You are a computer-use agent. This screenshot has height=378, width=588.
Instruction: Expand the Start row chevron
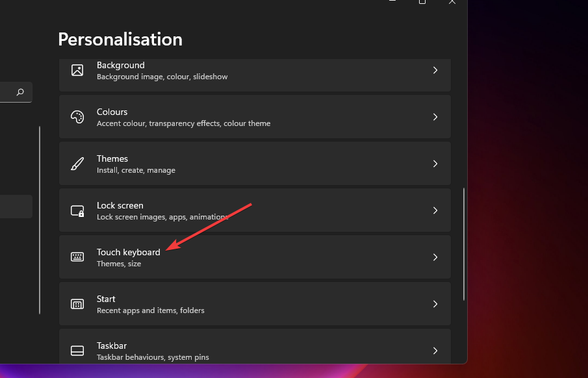click(x=435, y=304)
